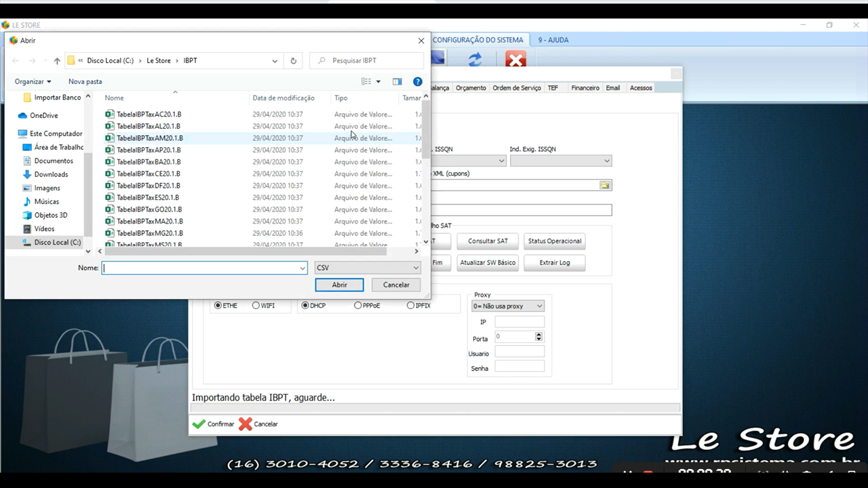
Task: Select PPPoE radio button
Action: coord(357,306)
